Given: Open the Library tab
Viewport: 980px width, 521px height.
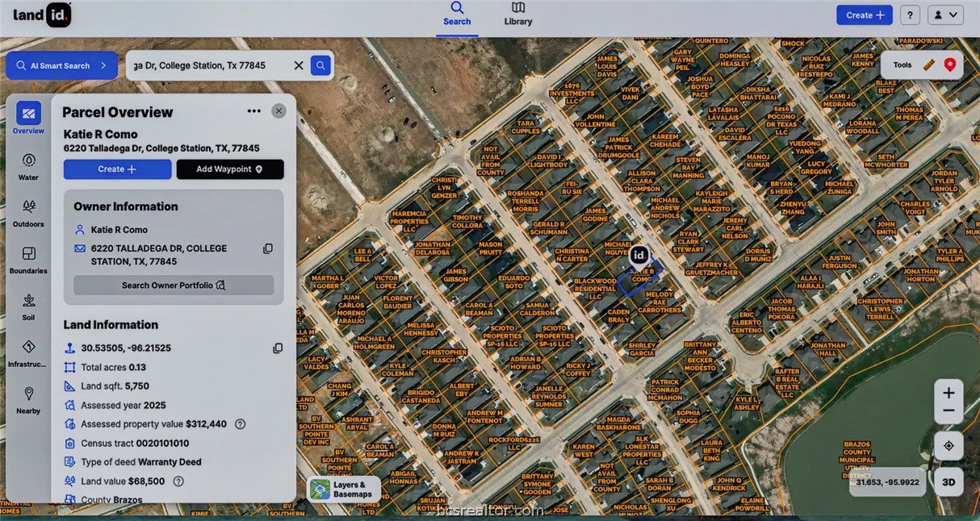Looking at the screenshot, I should point(518,15).
